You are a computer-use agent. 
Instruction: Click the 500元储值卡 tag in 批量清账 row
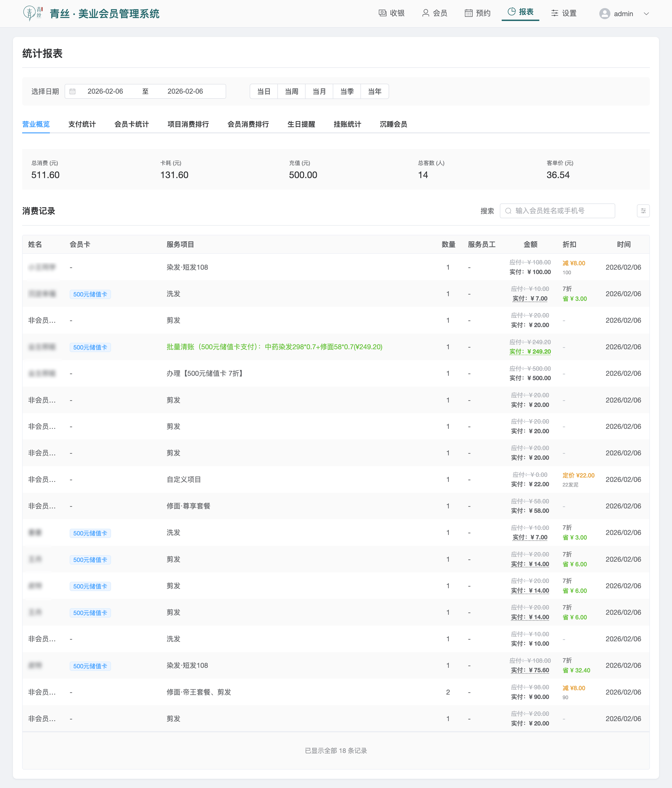90,347
